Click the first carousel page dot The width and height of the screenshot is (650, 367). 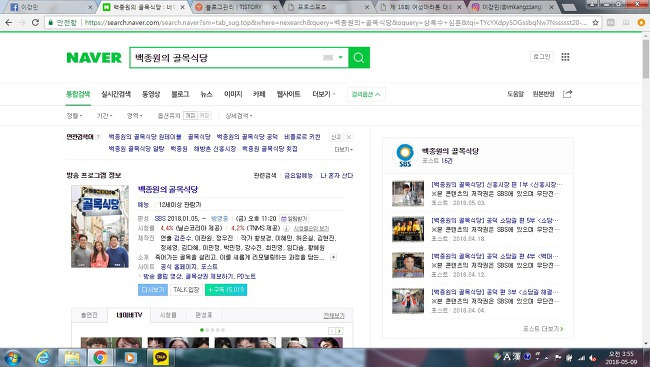[x=202, y=330]
